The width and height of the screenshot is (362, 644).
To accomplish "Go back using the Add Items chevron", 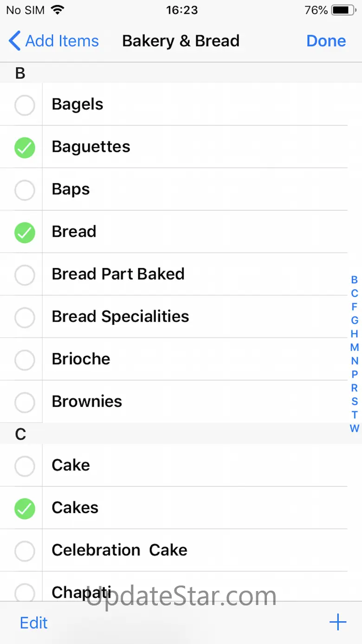I will click(x=15, y=41).
